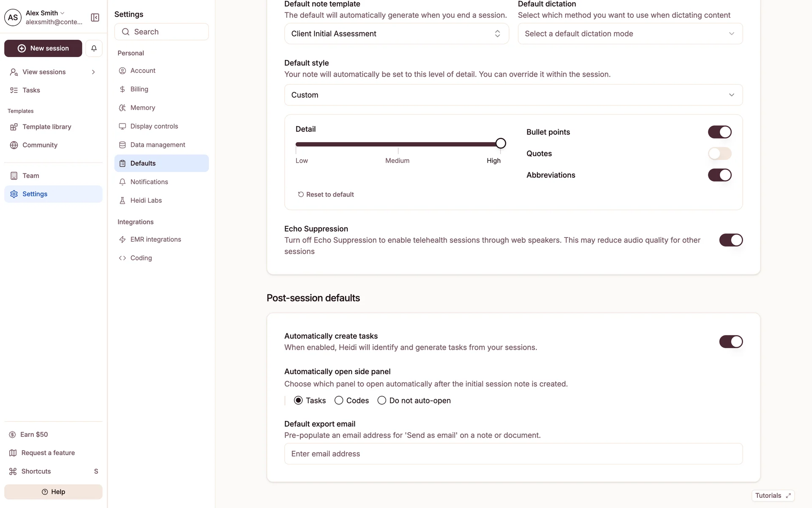Click Reset to default
Image resolution: width=812 pixels, height=508 pixels.
tap(326, 194)
